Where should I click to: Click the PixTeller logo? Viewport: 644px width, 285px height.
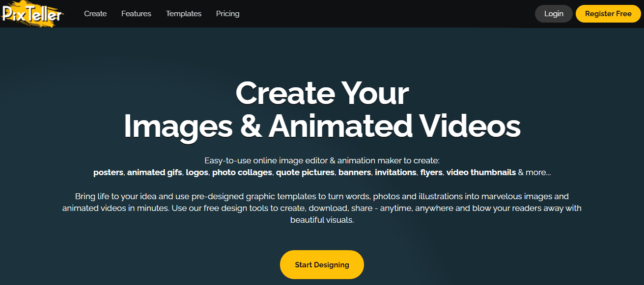32,13
